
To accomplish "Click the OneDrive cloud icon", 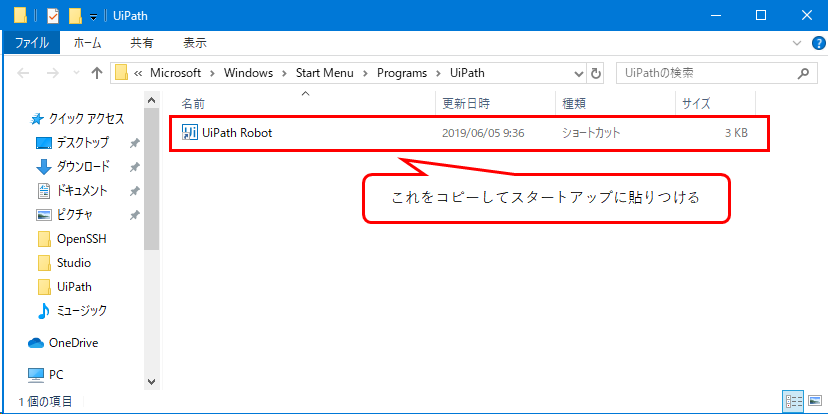I will 36,343.
